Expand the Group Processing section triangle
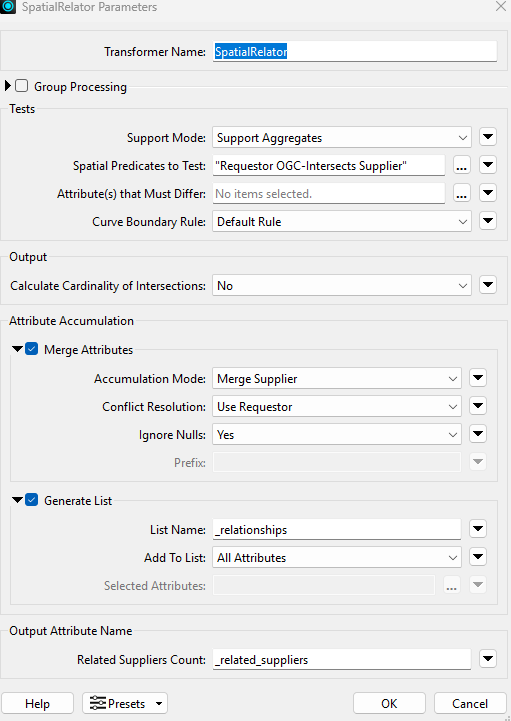The width and height of the screenshot is (511, 721). tap(7, 86)
